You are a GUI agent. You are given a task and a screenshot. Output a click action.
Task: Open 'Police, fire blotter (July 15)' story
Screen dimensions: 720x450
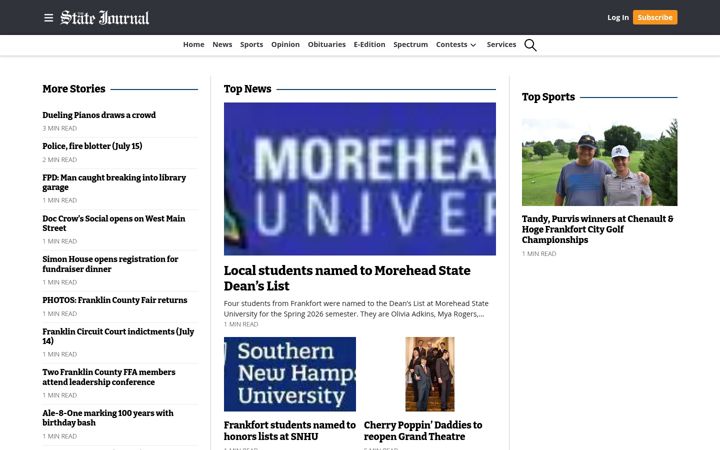pyautogui.click(x=92, y=146)
